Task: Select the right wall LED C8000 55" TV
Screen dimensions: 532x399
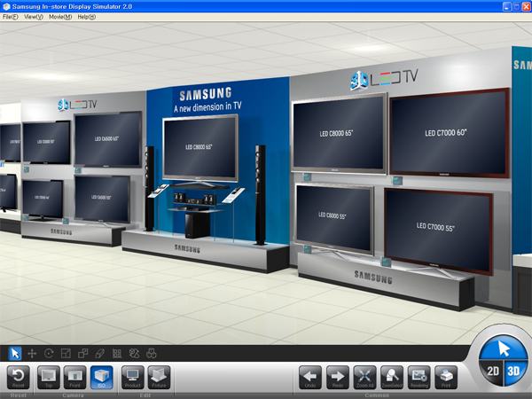Action: coord(334,218)
